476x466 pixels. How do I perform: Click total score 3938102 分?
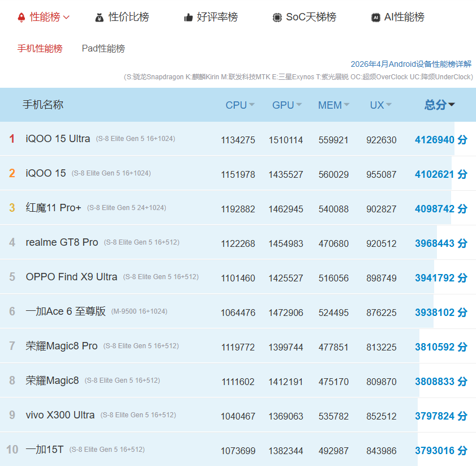point(441,313)
